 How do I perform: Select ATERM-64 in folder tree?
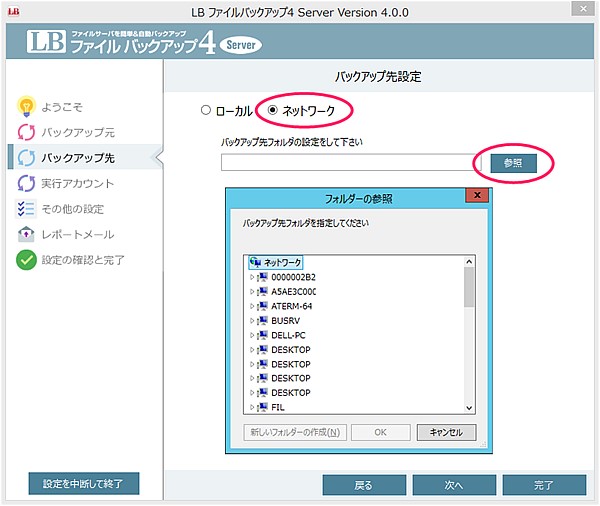[x=292, y=306]
